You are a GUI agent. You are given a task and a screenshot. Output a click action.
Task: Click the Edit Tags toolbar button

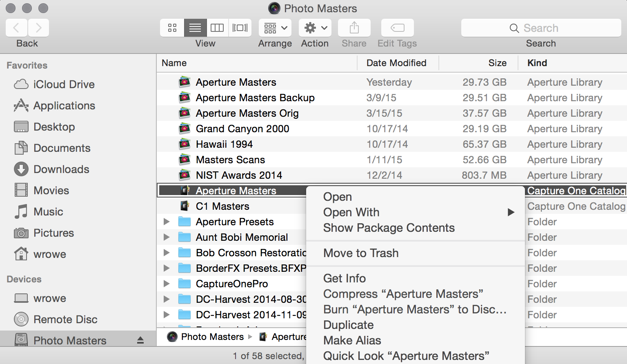click(397, 28)
